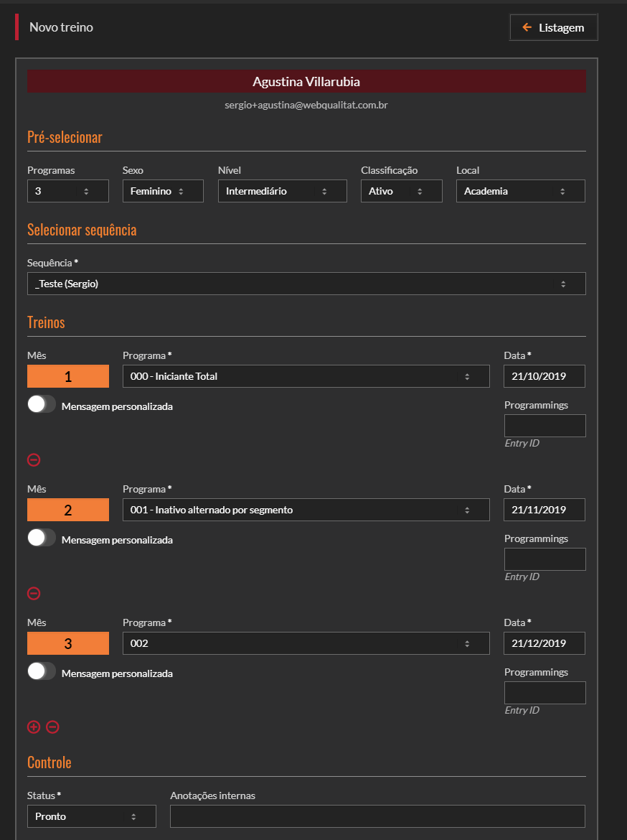
Task: Click the remove icon under month 1
Action: [34, 460]
